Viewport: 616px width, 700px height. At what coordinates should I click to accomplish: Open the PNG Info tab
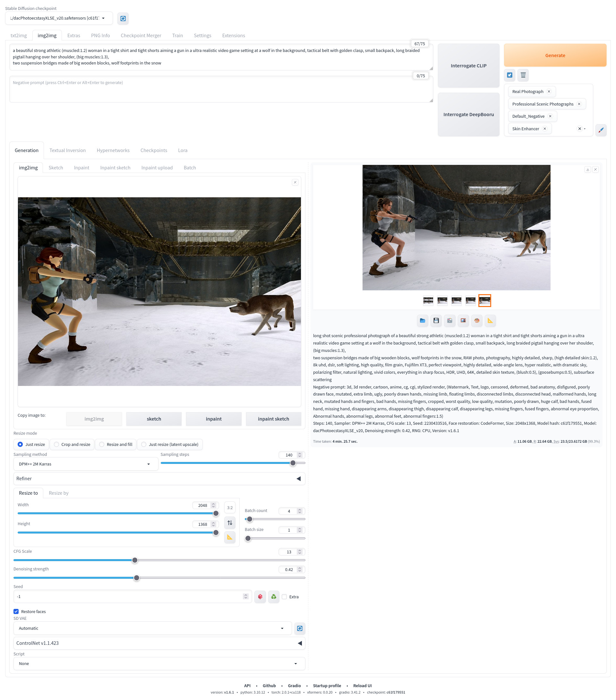point(100,36)
